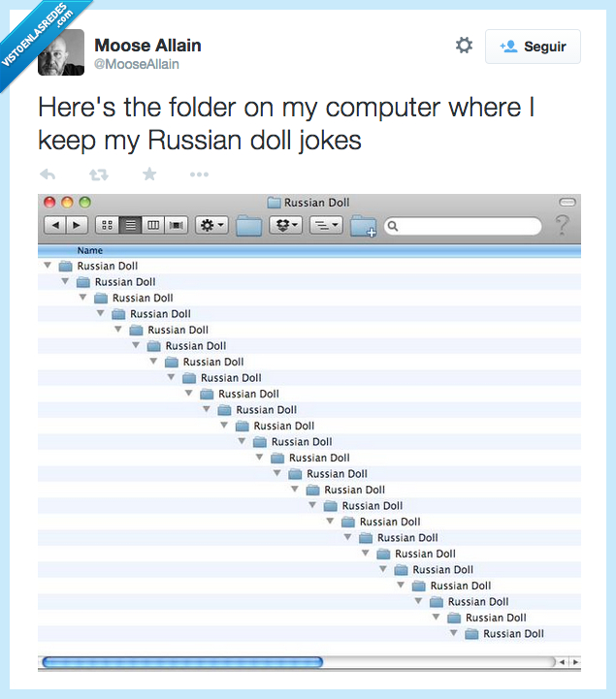Click the Finder search field
Viewport: 616px width, 699px height.
click(x=466, y=226)
